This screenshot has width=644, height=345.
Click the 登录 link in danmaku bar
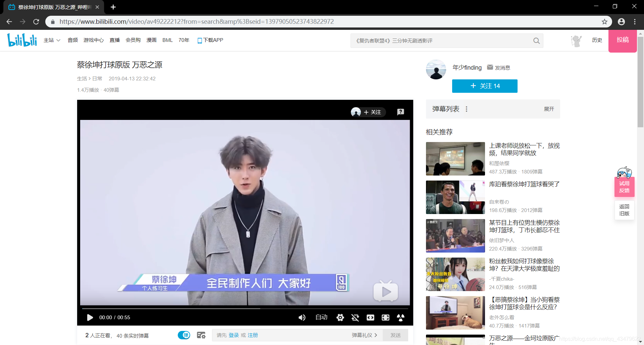(234, 335)
